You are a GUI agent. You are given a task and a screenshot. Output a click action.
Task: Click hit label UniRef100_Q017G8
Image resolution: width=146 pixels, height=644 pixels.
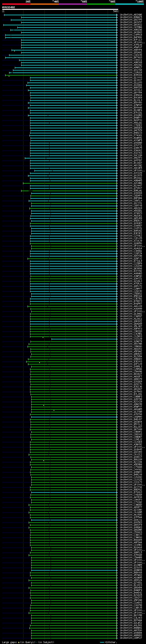pos(131,70)
